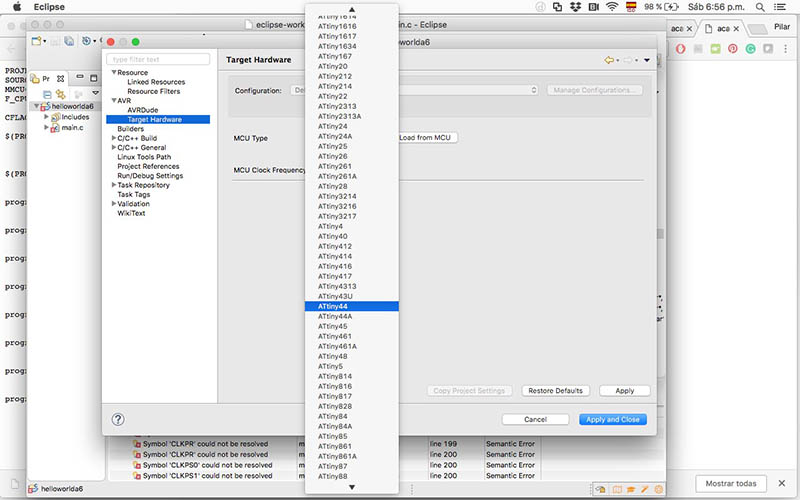Open the dialog header view menu triangle
Viewport: 800px width, 500px height.
click(x=647, y=60)
